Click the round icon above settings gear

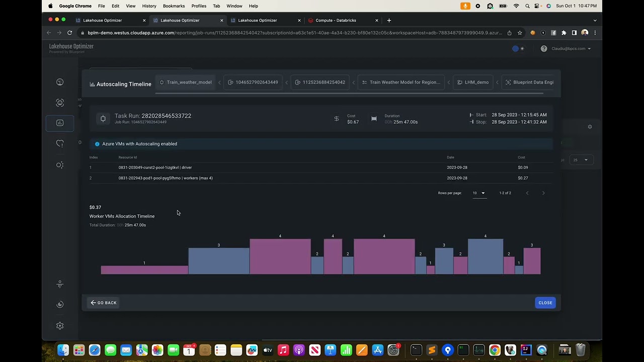[60, 304]
